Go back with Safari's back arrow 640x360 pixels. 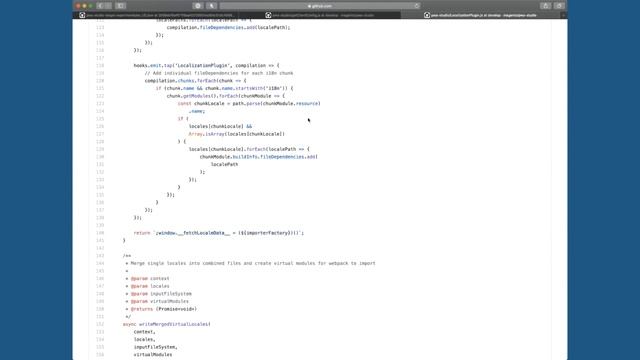click(100, 6)
